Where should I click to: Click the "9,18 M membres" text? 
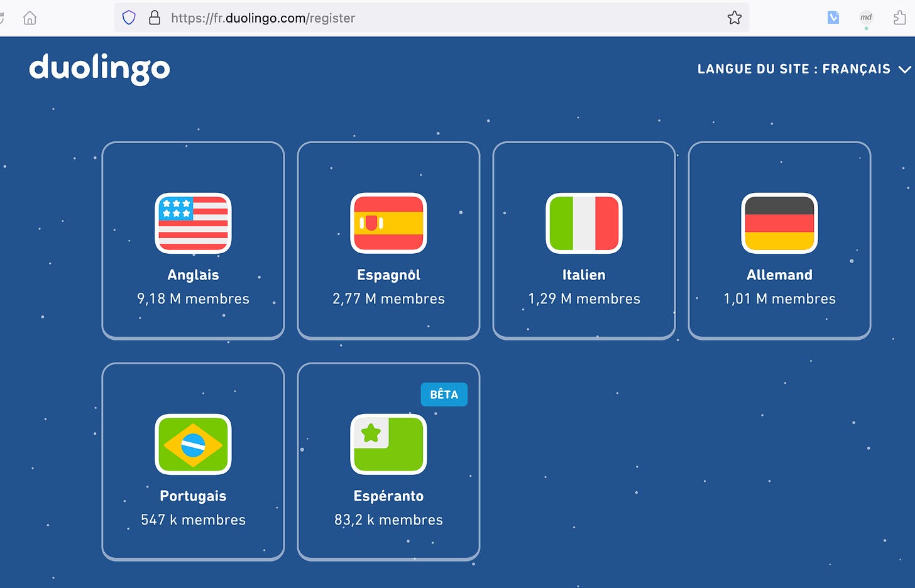point(193,298)
